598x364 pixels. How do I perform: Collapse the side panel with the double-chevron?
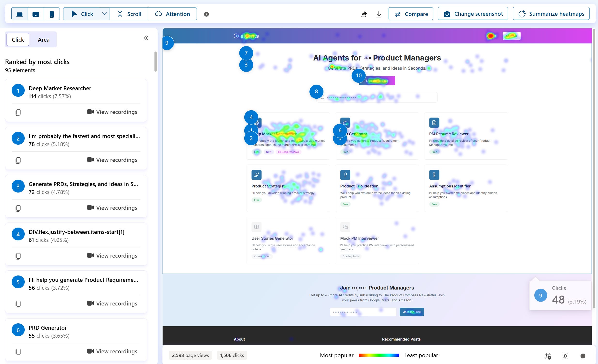146,38
